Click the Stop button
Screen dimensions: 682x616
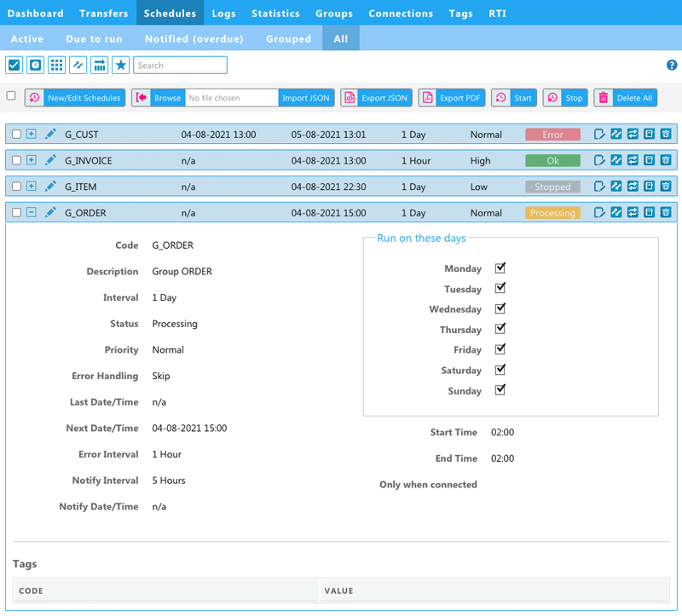565,97
